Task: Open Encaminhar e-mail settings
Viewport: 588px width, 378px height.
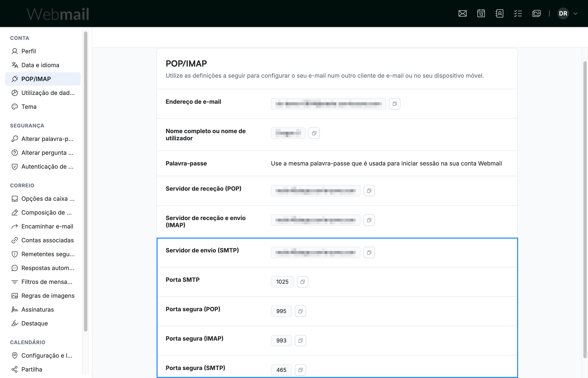Action: (x=43, y=226)
